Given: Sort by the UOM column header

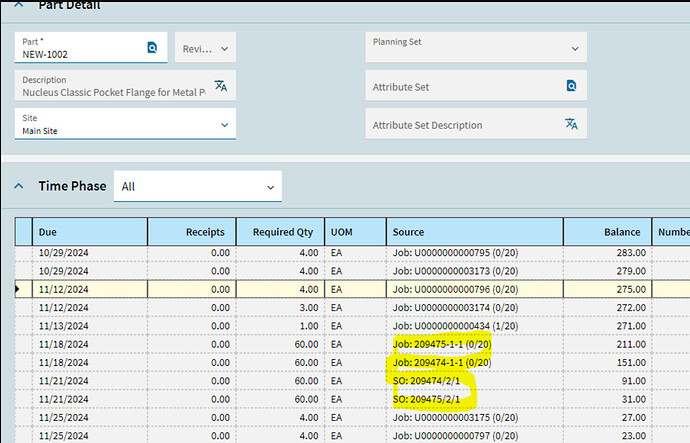Looking at the screenshot, I should click(356, 231).
